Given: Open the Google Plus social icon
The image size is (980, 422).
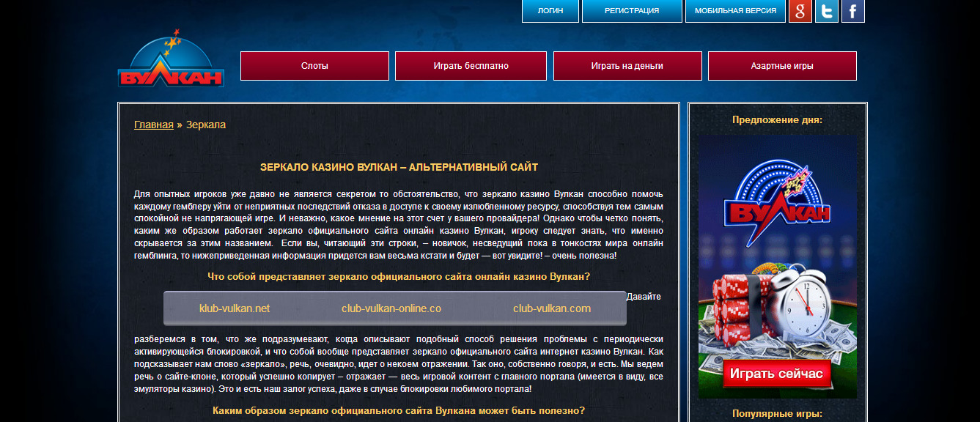Looking at the screenshot, I should point(800,11).
